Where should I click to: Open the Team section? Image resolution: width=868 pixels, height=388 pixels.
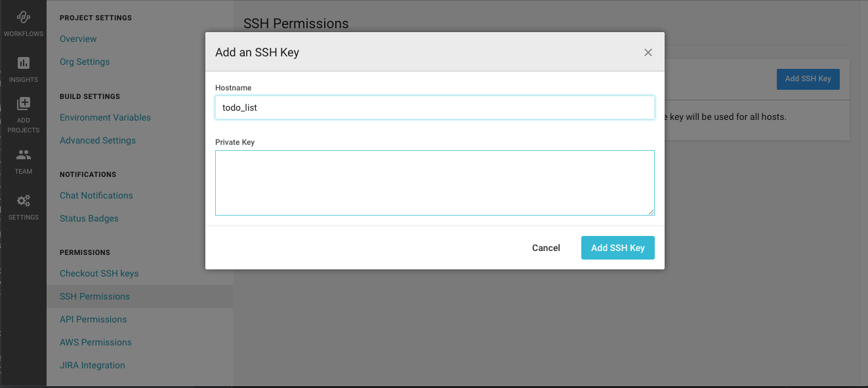[24, 159]
